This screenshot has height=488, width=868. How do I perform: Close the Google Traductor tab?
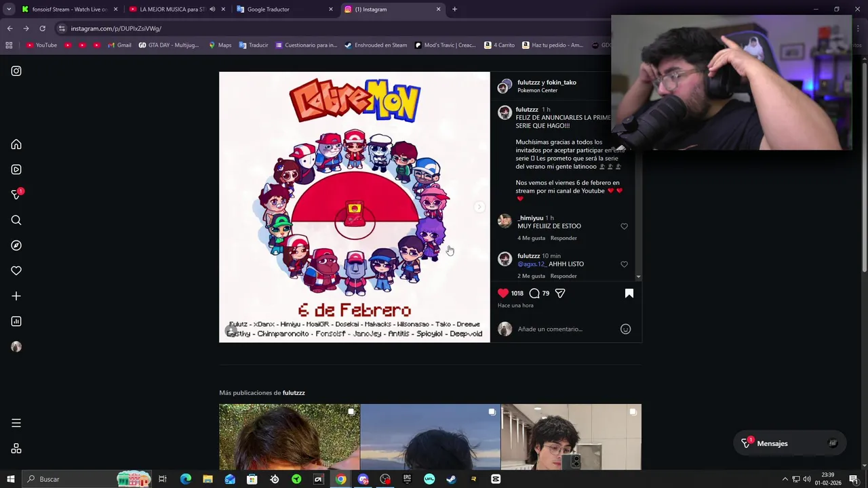point(331,9)
